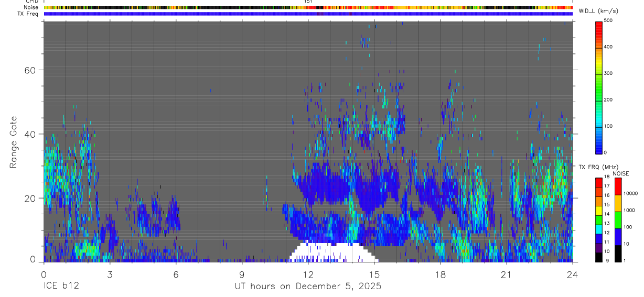Pick yellow NOISE swatch between 1000 and 10000
Image resolution: width=644 pixels, height=297 pixels.
click(x=618, y=203)
